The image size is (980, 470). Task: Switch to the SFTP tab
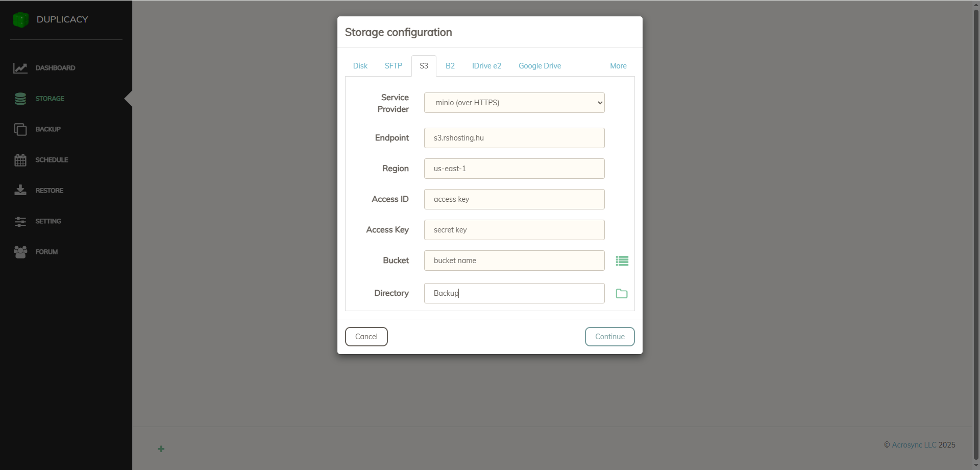(393, 66)
